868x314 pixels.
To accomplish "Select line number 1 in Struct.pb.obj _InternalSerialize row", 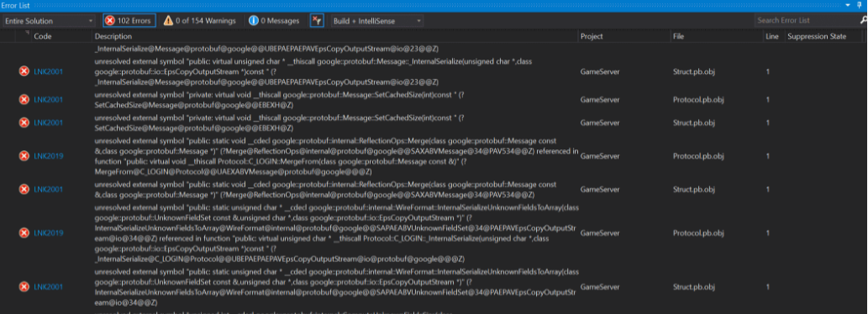I will click(x=768, y=72).
